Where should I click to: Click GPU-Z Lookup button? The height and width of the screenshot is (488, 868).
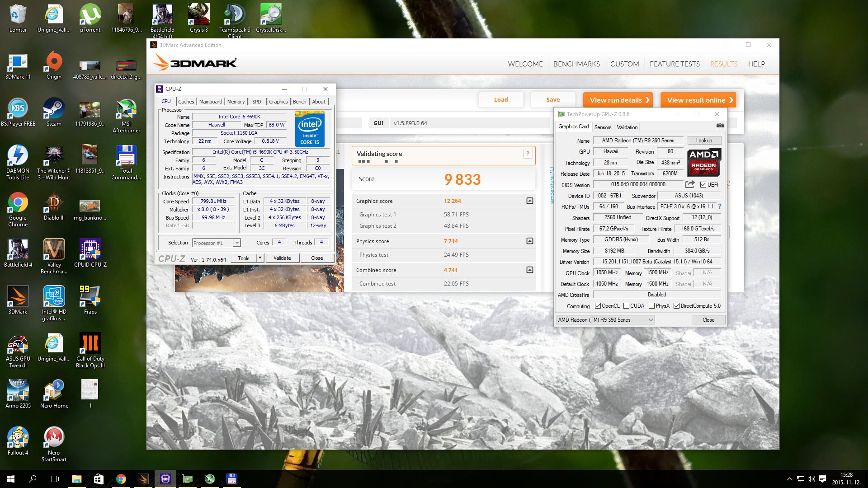click(x=704, y=141)
